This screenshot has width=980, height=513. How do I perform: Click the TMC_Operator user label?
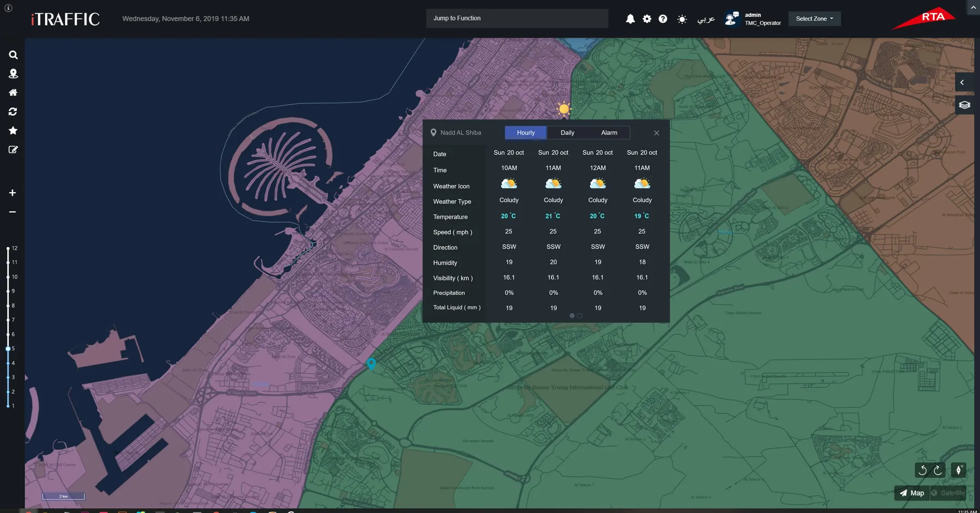point(763,23)
